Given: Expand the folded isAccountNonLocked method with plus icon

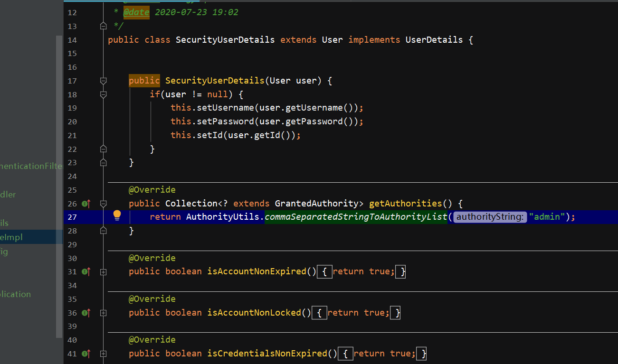Looking at the screenshot, I should [104, 313].
